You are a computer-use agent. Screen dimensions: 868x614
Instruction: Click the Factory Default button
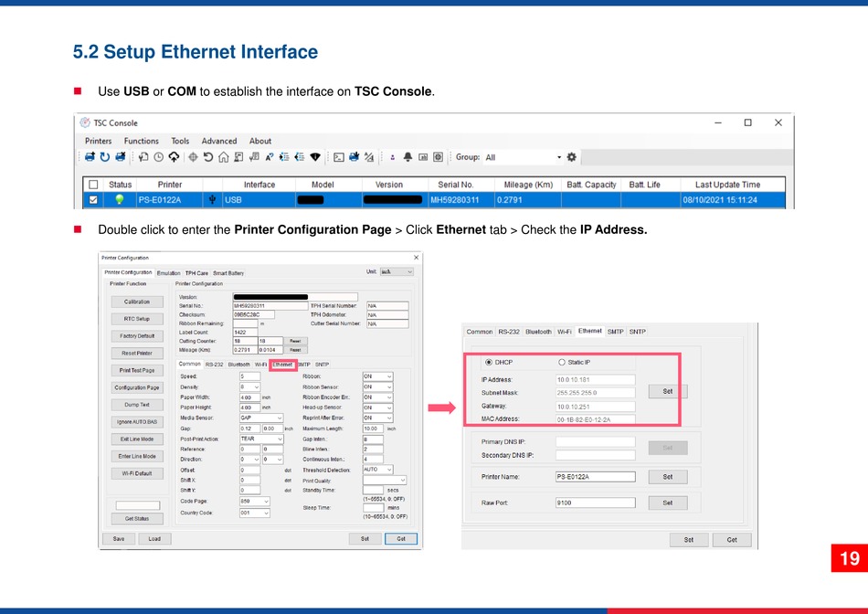[x=137, y=336]
